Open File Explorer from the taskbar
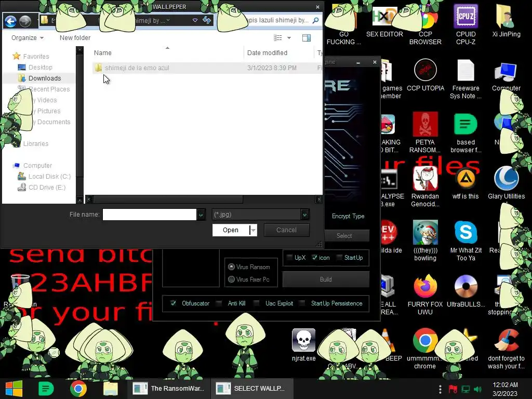 (111, 389)
